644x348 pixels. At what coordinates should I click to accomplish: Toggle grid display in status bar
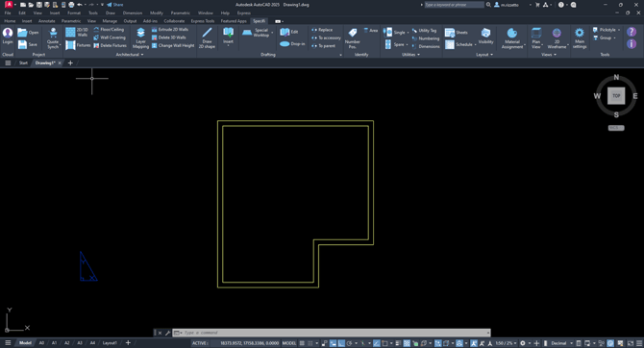point(302,343)
